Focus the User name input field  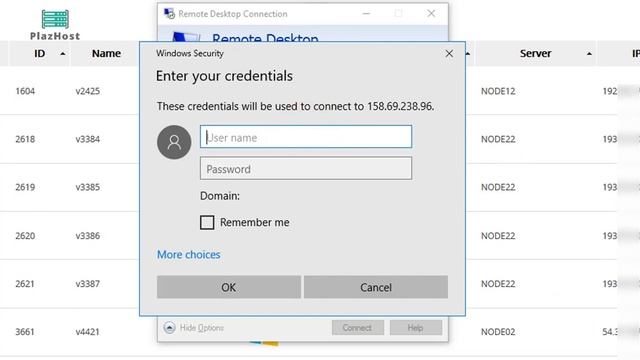click(306, 137)
